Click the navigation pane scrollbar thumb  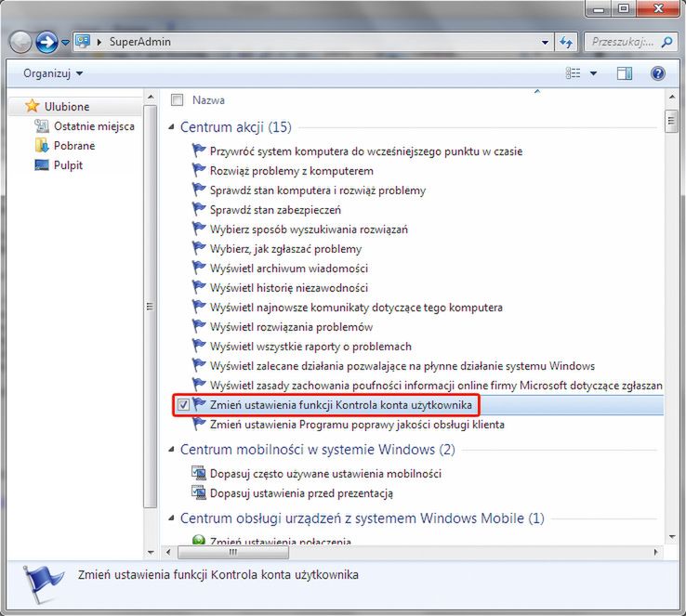tap(150, 306)
